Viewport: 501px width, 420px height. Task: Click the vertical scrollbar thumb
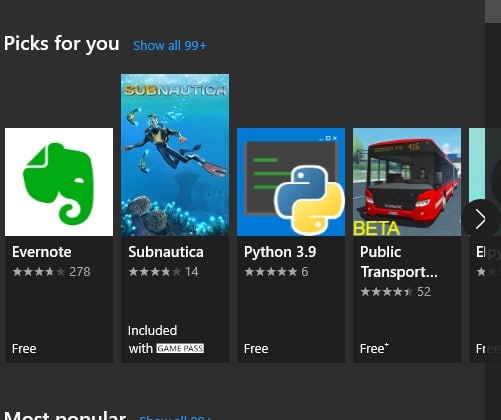(x=493, y=11)
